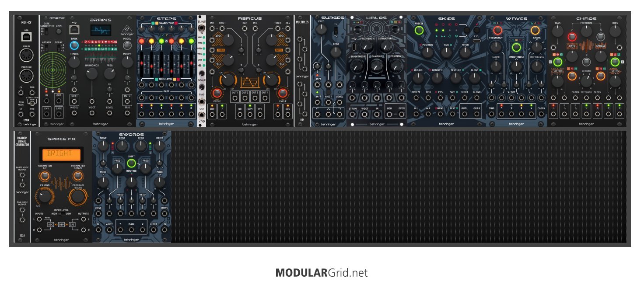Turn the Surges RESO knob
The width and height of the screenshot is (644, 282).
tap(336, 52)
